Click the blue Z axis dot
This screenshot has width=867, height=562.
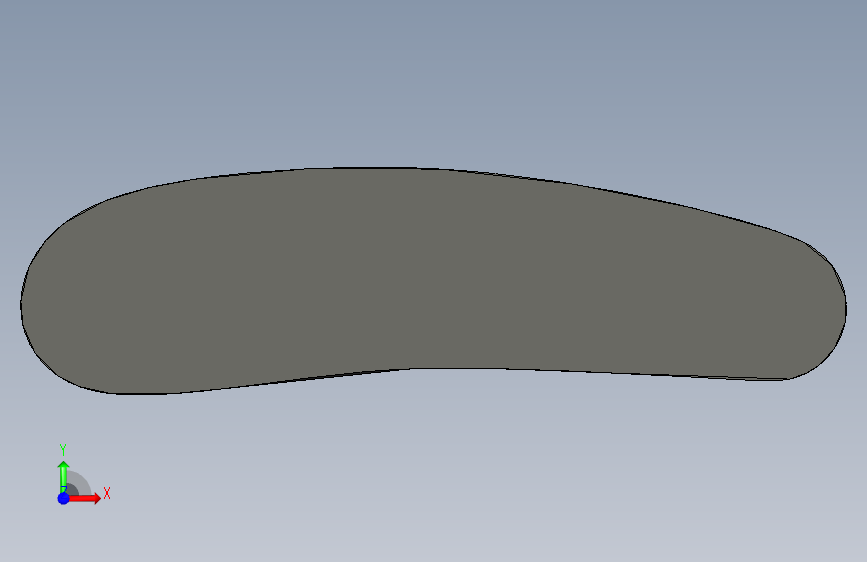coord(64,498)
